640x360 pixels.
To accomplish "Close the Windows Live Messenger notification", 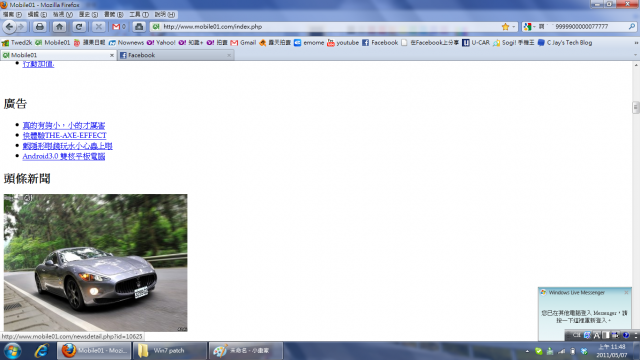I will click(627, 292).
